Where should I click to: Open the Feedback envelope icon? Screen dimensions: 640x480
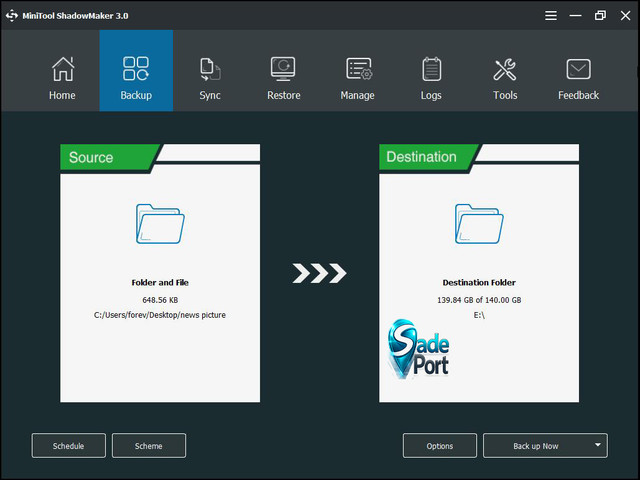coord(578,69)
